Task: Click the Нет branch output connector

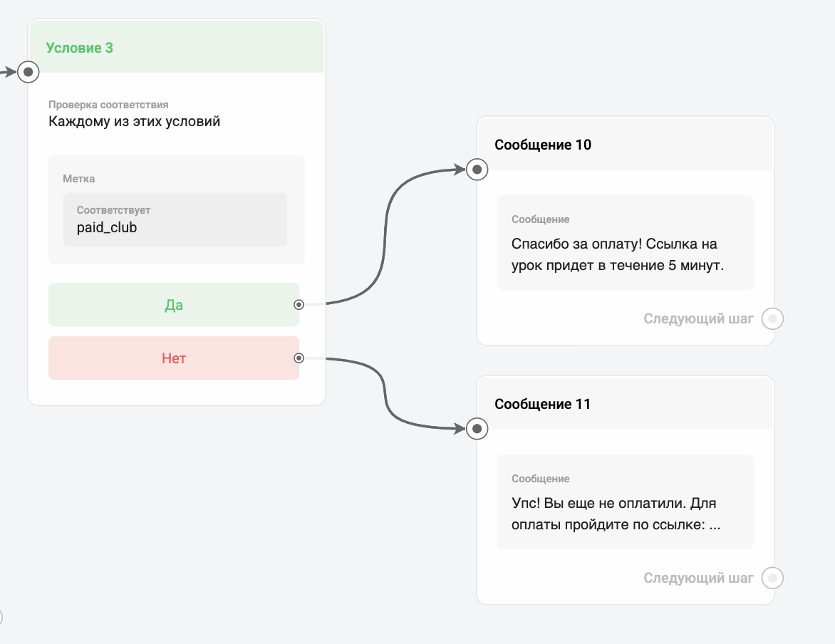Action: click(x=299, y=358)
